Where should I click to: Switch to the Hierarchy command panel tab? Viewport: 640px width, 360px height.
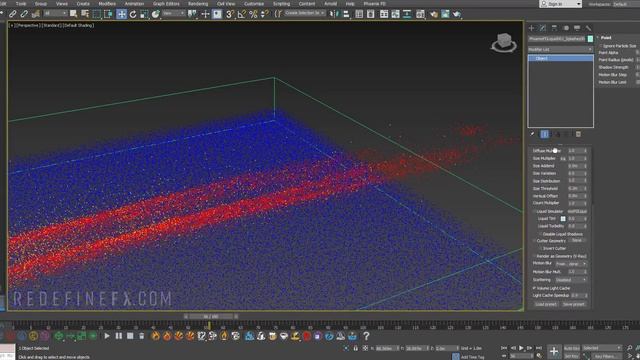pyautogui.click(x=554, y=28)
